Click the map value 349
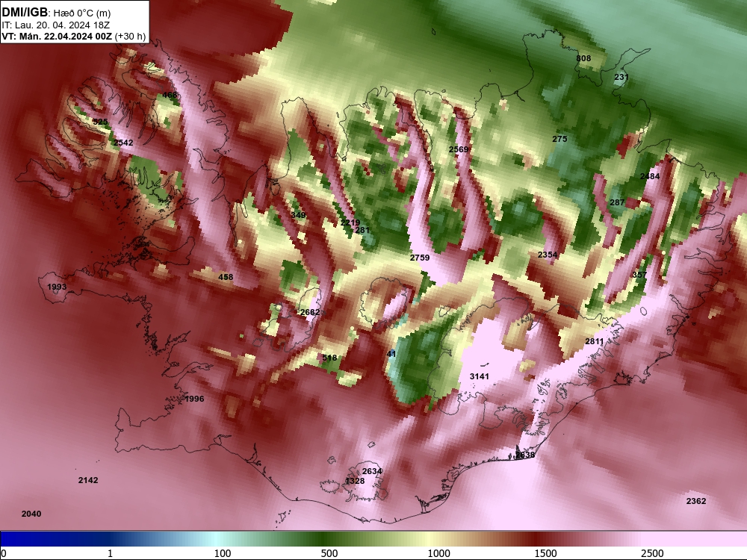The width and height of the screenshot is (747, 560). pos(298,215)
